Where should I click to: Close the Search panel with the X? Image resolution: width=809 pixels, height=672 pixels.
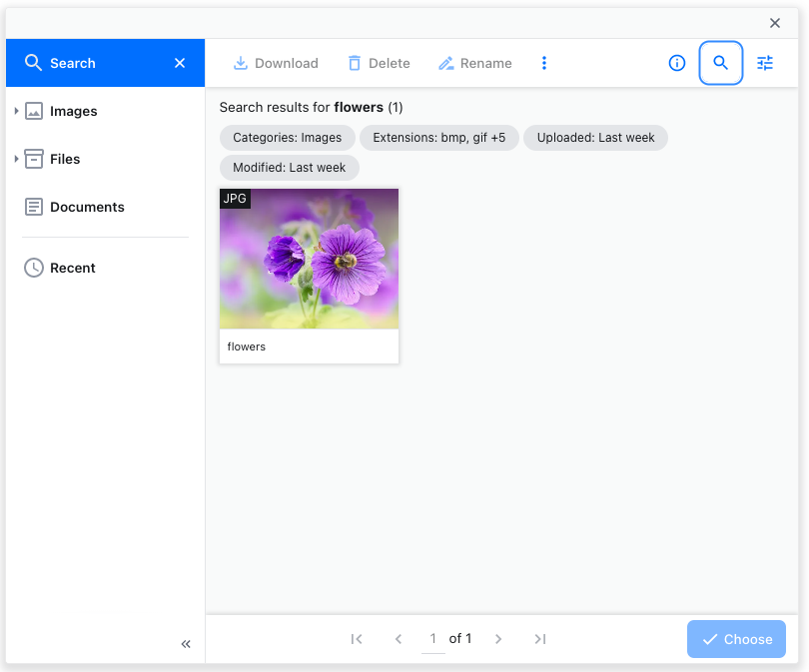click(x=180, y=63)
